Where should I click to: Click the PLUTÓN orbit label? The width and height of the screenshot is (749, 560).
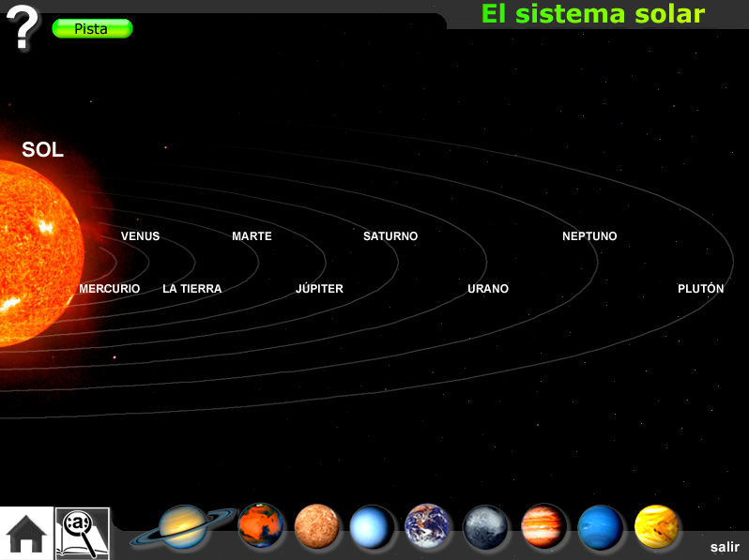pyautogui.click(x=701, y=288)
